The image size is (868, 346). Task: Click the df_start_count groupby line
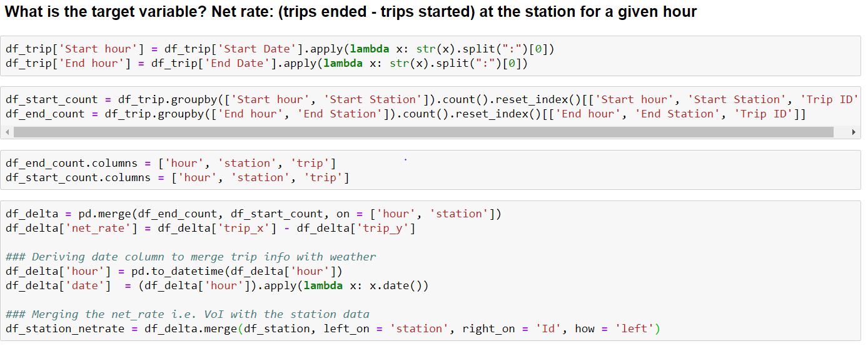tap(431, 99)
